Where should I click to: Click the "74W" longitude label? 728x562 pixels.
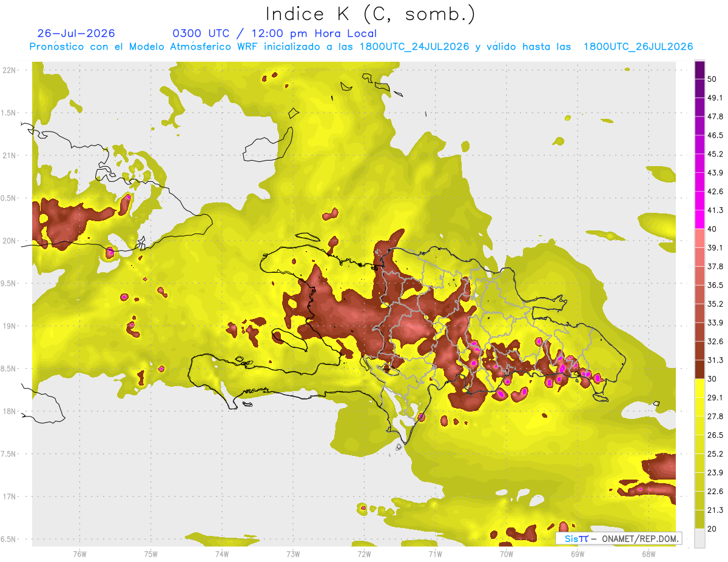click(x=222, y=554)
